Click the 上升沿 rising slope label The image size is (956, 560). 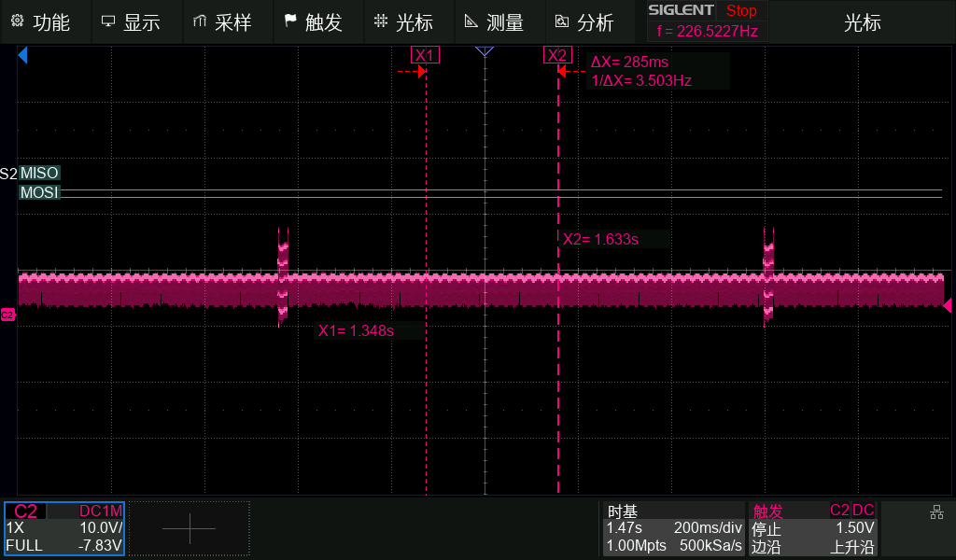pos(852,547)
